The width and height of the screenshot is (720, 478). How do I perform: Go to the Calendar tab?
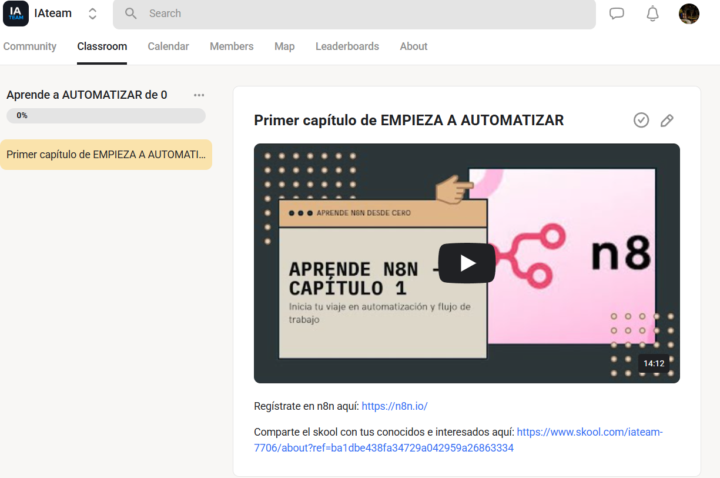tap(168, 46)
